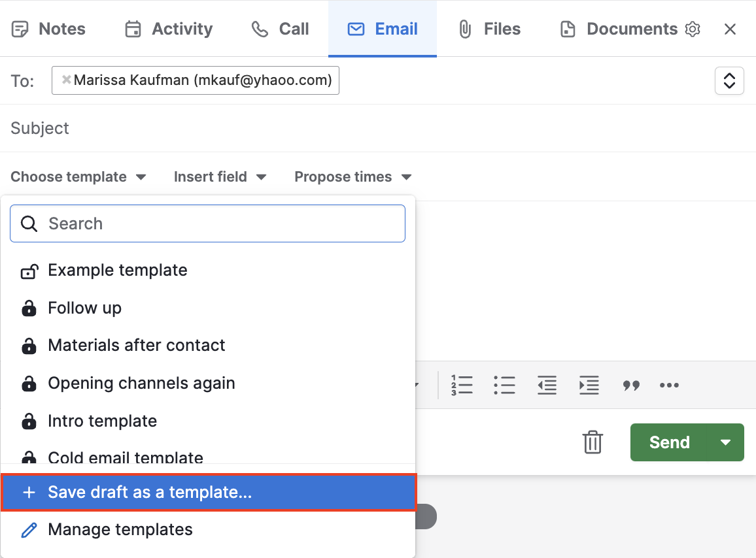This screenshot has height=558, width=756.
Task: Delete the draft with the trash icon
Action: point(593,442)
